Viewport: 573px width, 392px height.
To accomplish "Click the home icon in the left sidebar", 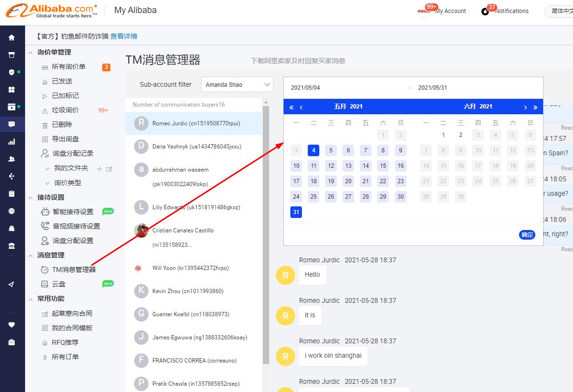I will coord(12,37).
